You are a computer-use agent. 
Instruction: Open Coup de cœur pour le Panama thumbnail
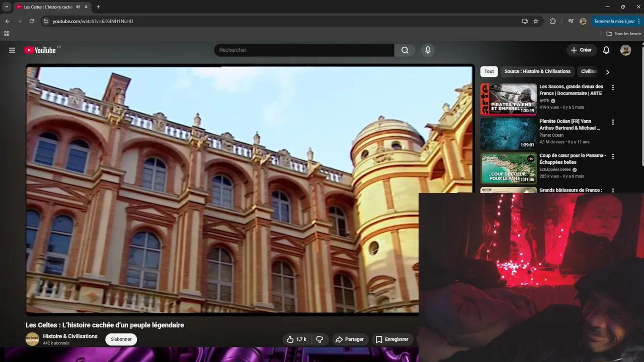(509, 168)
